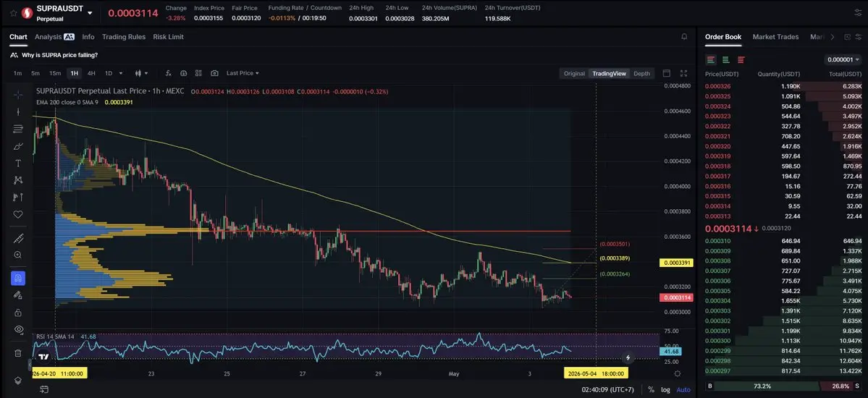
Task: Open the Risk Limit tab
Action: click(x=168, y=36)
